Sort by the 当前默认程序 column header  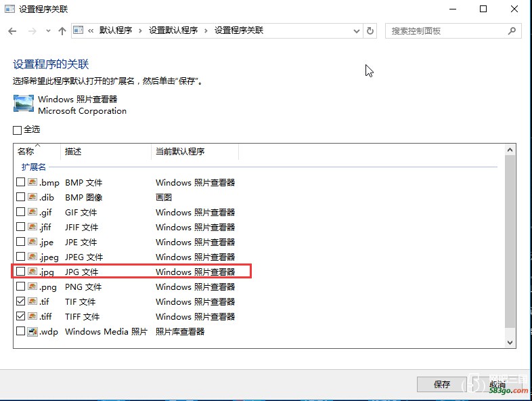(x=195, y=152)
